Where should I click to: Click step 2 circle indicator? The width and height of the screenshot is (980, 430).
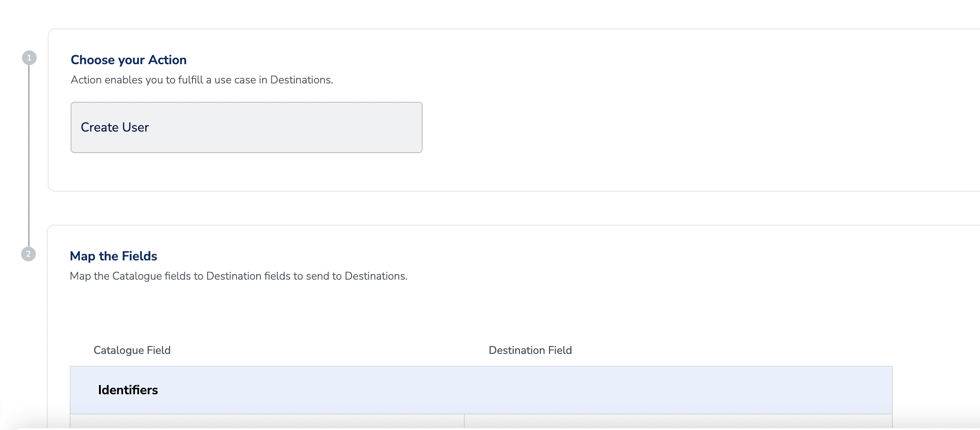pos(28,254)
